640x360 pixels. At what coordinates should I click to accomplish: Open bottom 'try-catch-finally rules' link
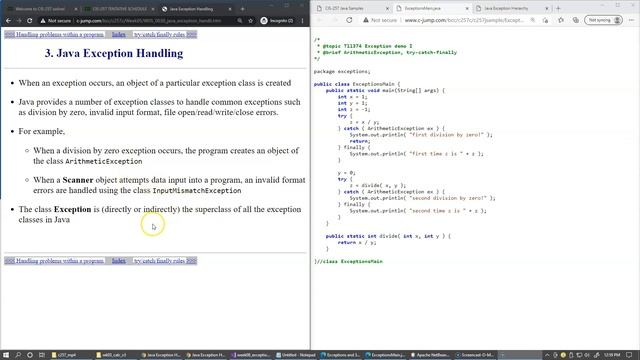pyautogui.click(x=160, y=261)
